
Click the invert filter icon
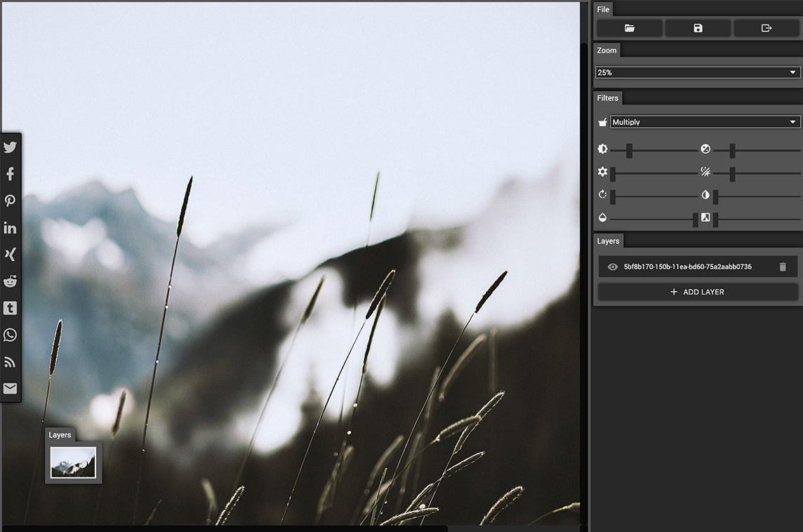pos(705,196)
